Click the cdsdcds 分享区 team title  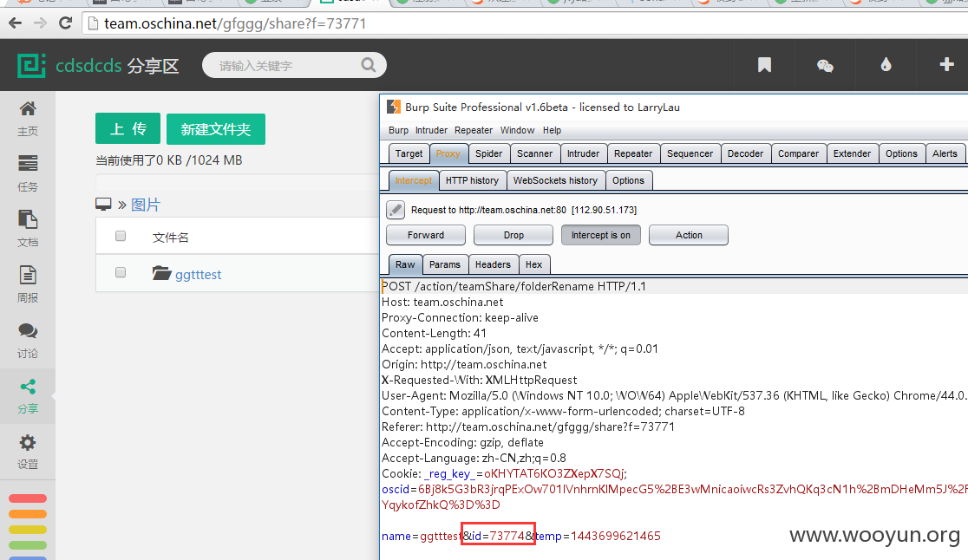coord(117,65)
